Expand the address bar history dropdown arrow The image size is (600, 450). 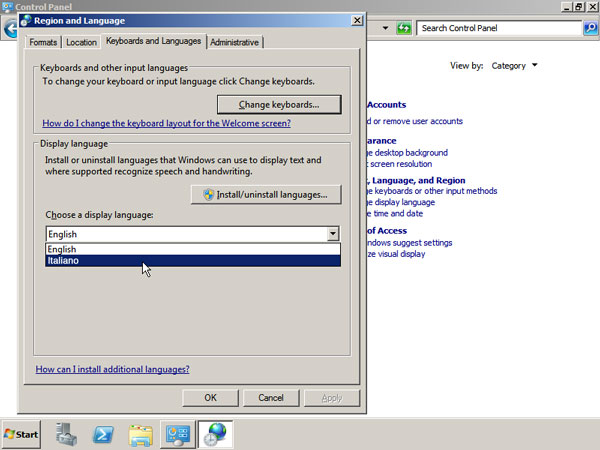385,28
